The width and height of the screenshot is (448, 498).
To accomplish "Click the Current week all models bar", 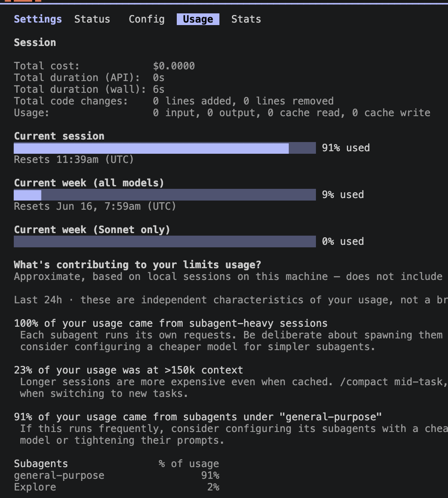I will (x=165, y=195).
